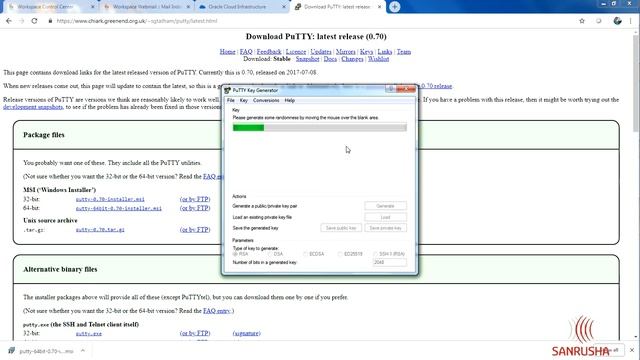This screenshot has height=360, width=640.
Task: Bookmark this page with star icon
Action: pyautogui.click(x=582, y=21)
